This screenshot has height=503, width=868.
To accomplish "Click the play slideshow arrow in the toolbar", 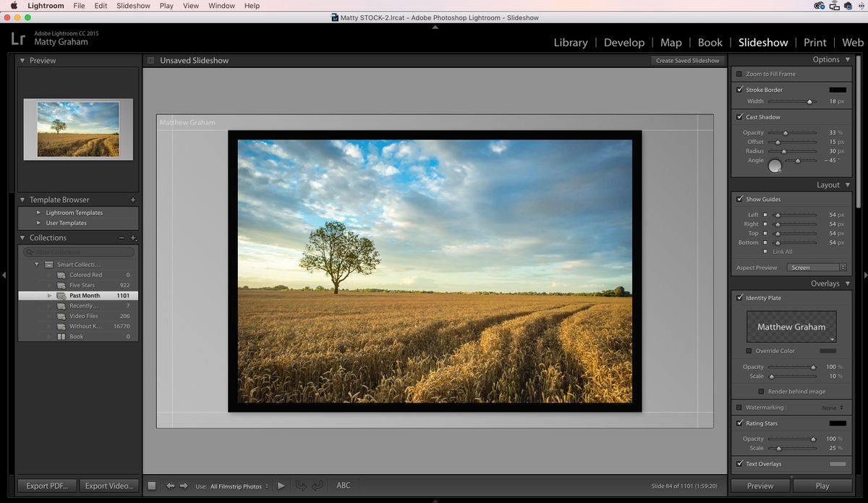I will click(x=281, y=486).
